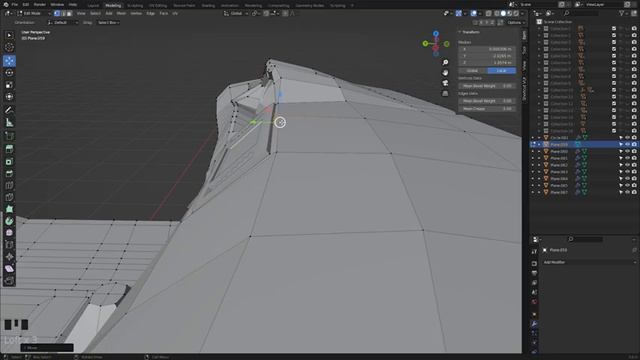Switch to the Layout workspace tab

[93, 6]
